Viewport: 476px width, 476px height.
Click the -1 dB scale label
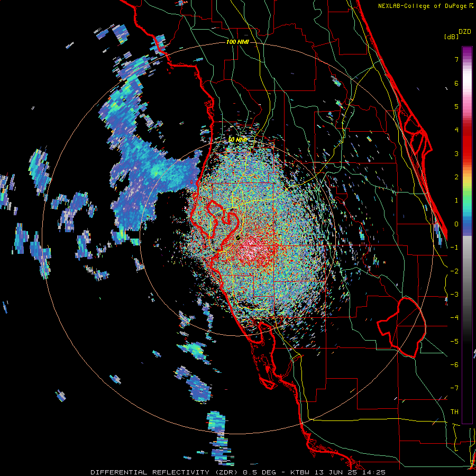(454, 248)
